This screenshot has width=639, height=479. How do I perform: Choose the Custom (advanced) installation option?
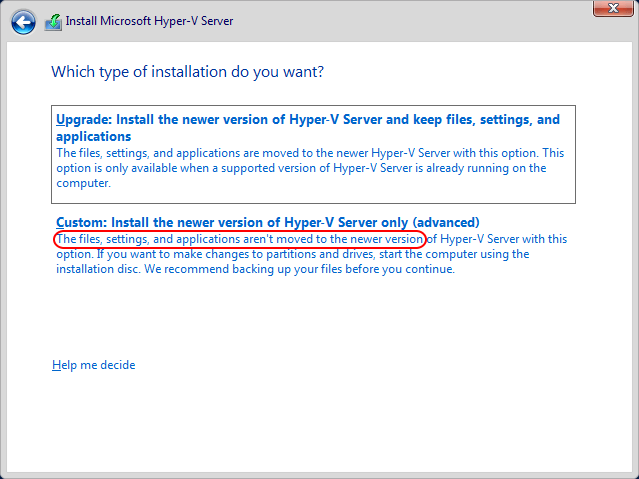(x=268, y=222)
